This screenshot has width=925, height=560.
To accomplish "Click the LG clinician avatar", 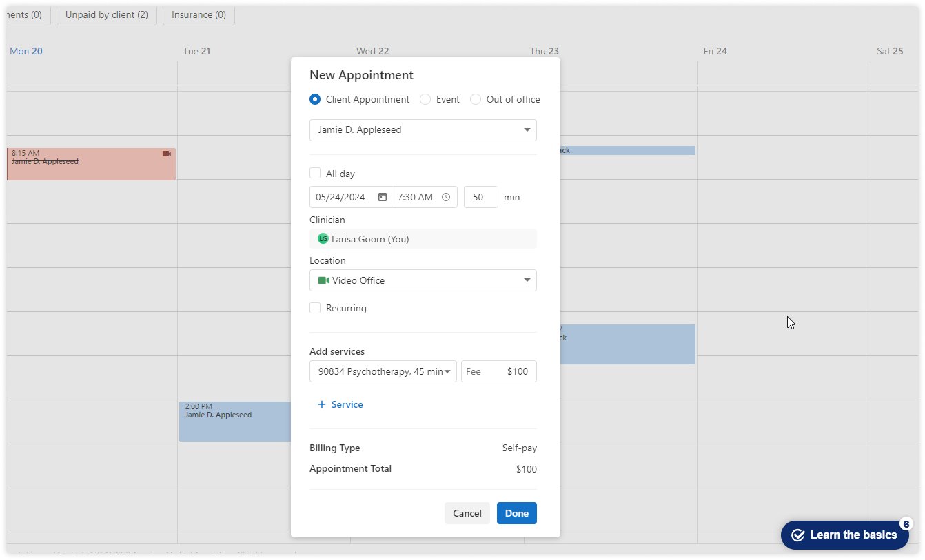I will tap(323, 239).
